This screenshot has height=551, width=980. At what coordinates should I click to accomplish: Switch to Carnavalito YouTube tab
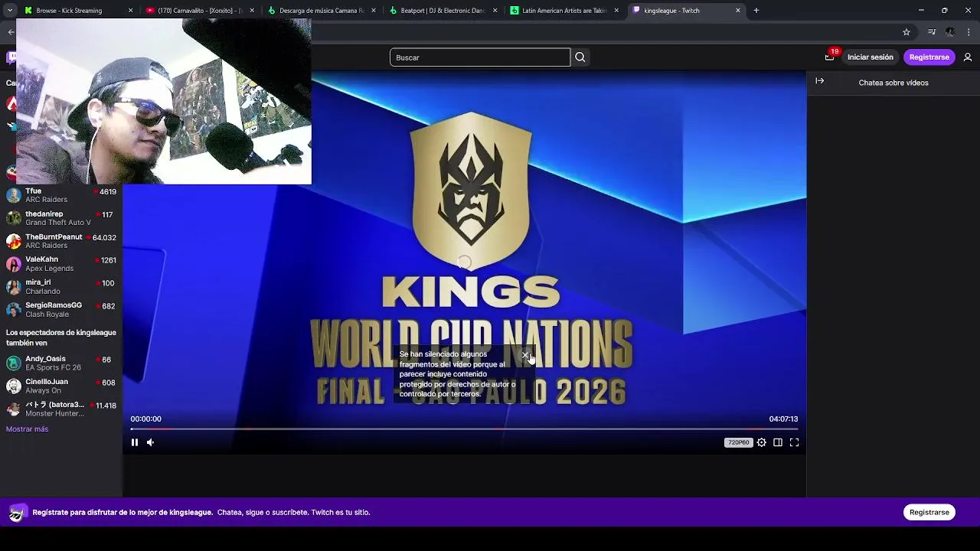[x=201, y=11]
